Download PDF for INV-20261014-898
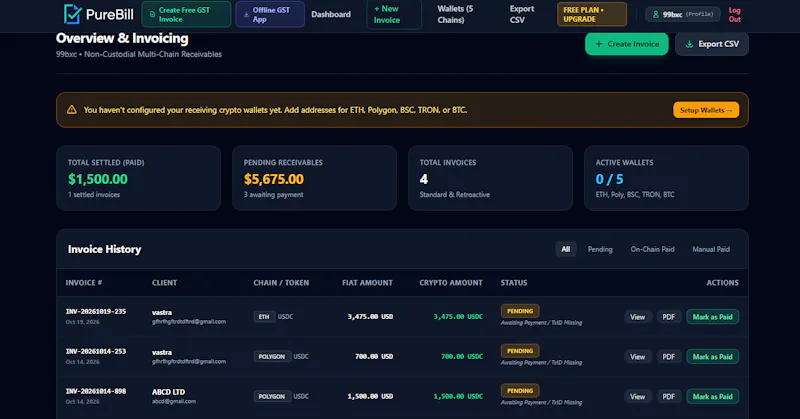 (x=668, y=397)
